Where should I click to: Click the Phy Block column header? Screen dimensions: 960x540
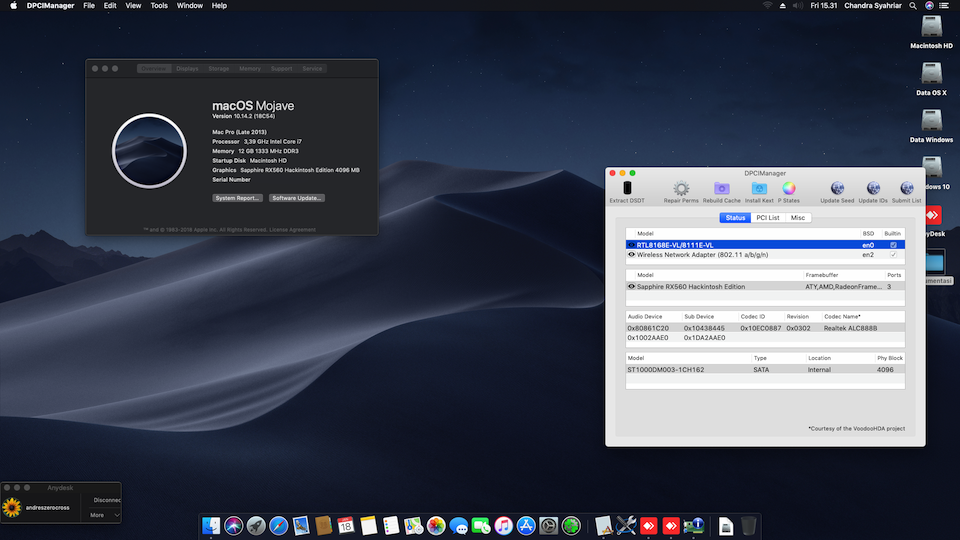click(x=890, y=358)
